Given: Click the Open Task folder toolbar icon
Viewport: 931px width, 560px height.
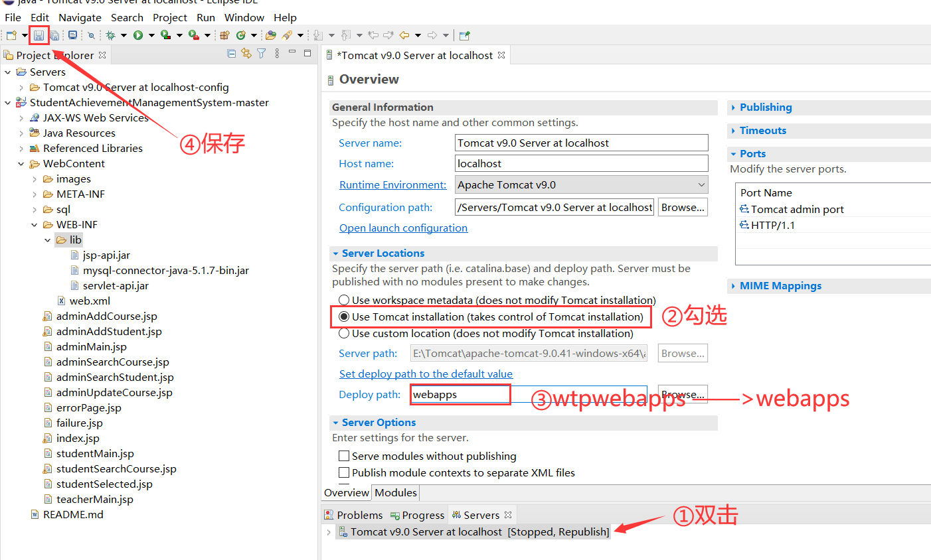Looking at the screenshot, I should (270, 35).
